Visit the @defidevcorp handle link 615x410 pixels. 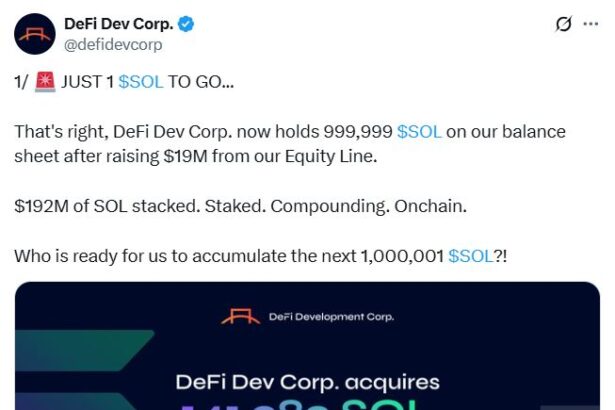tap(113, 44)
